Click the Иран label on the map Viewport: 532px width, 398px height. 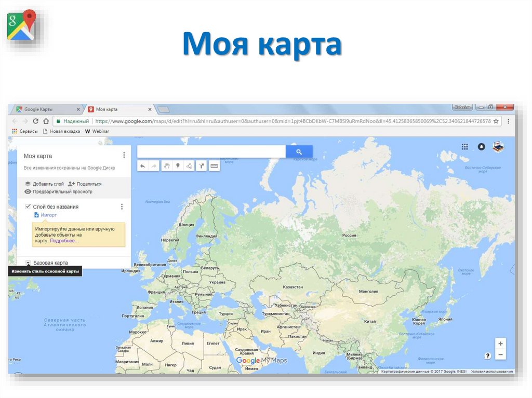pyautogui.click(x=265, y=331)
